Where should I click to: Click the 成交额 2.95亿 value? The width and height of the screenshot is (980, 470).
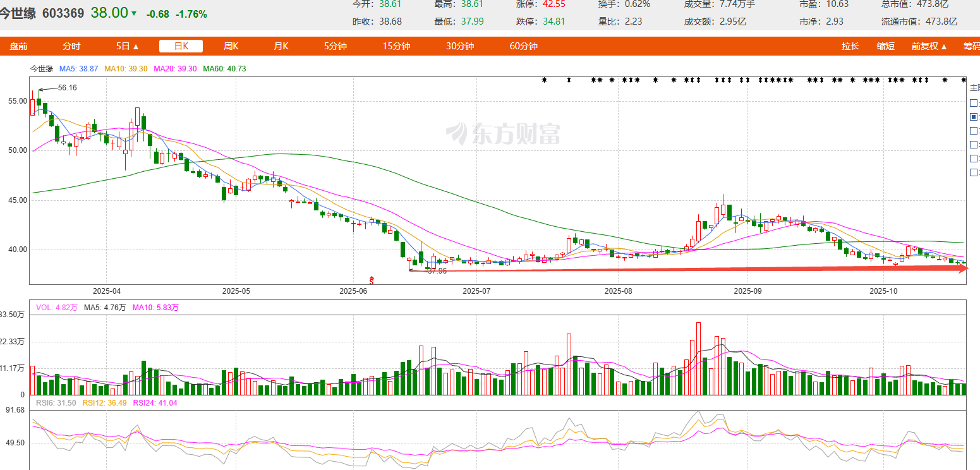tap(732, 21)
